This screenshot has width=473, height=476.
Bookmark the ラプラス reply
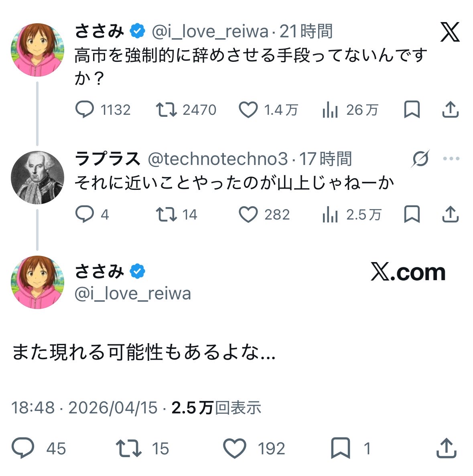pos(412,215)
